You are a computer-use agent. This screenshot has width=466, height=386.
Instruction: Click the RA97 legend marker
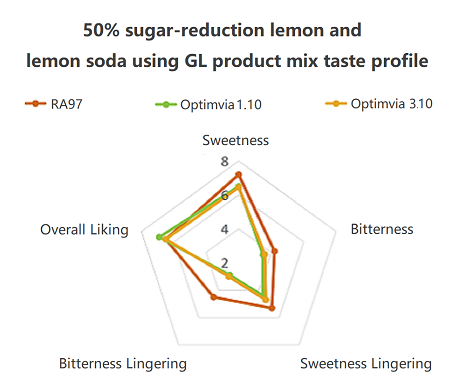pos(35,104)
